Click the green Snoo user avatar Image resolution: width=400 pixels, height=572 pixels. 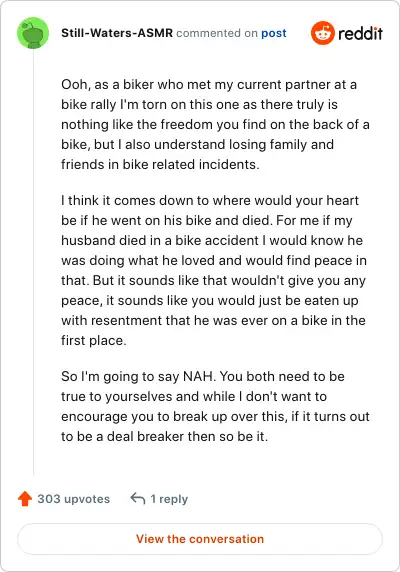tap(33, 33)
